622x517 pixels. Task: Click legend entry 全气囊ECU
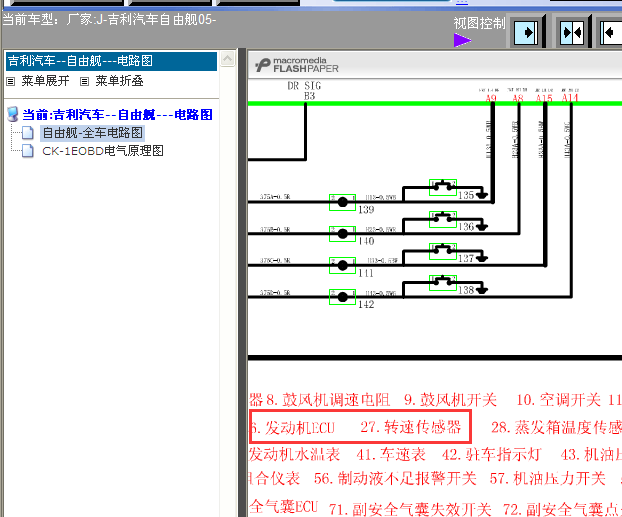[x=283, y=507]
